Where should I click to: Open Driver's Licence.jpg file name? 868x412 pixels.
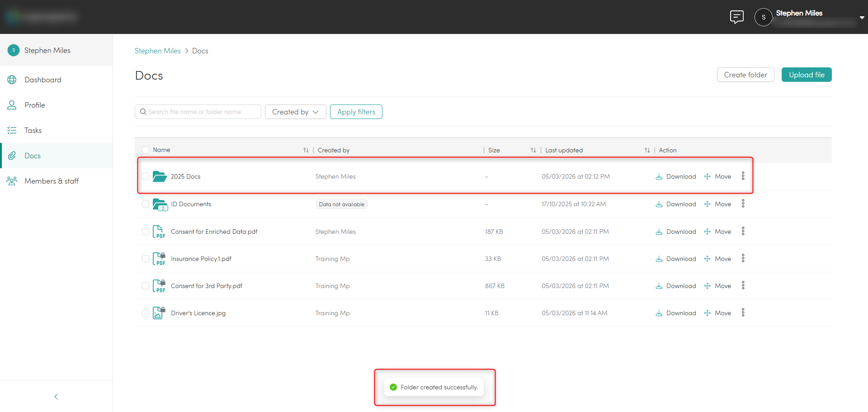point(198,313)
